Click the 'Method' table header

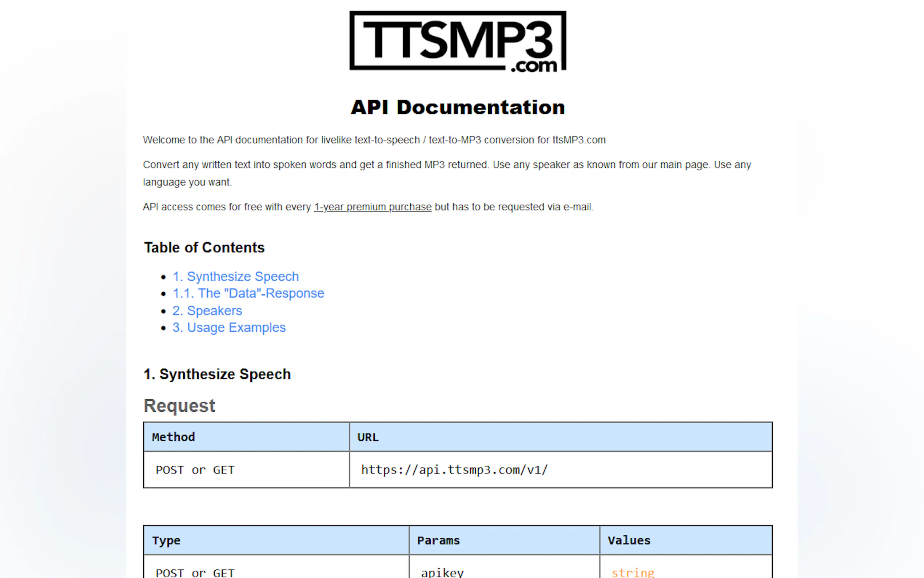pos(246,437)
